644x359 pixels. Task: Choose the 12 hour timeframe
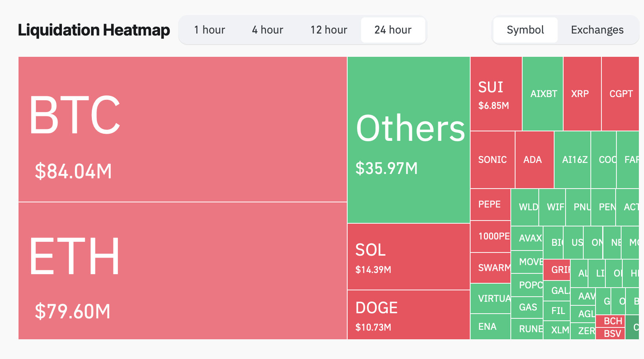point(329,30)
